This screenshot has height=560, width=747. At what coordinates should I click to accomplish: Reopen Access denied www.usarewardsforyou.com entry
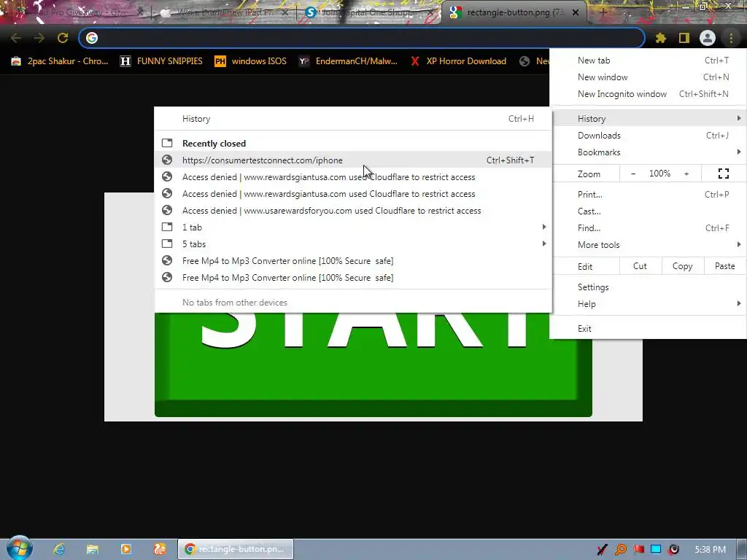pyautogui.click(x=353, y=211)
